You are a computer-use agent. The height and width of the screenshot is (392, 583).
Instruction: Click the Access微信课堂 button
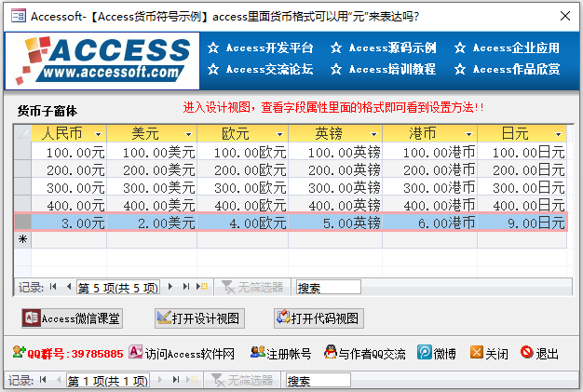pyautogui.click(x=72, y=318)
